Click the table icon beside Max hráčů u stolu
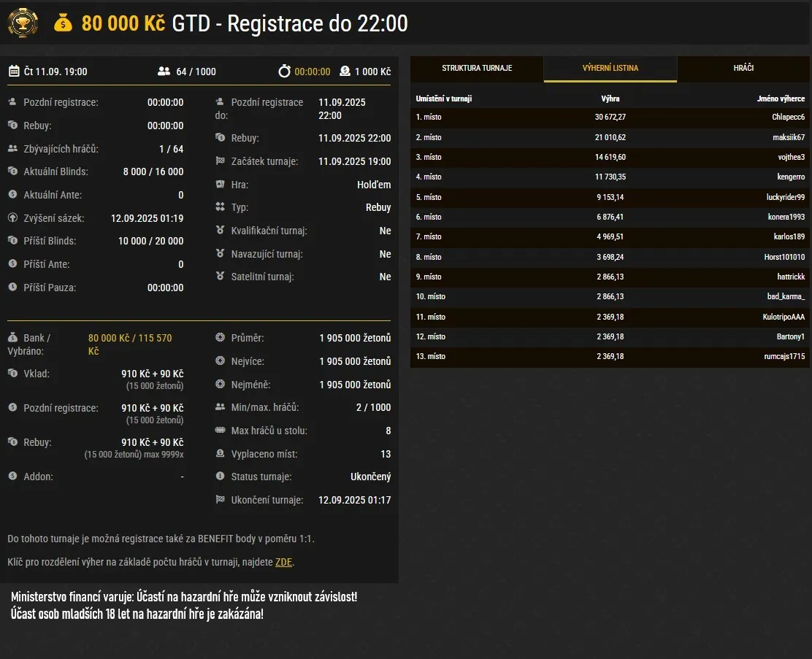Image resolution: width=812 pixels, height=659 pixels. point(220,431)
